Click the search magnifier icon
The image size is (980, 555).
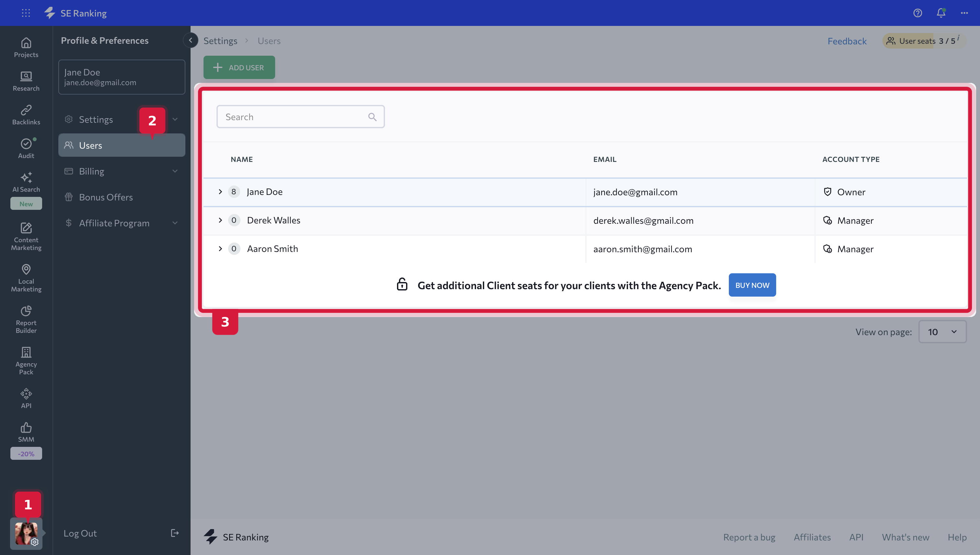click(372, 117)
